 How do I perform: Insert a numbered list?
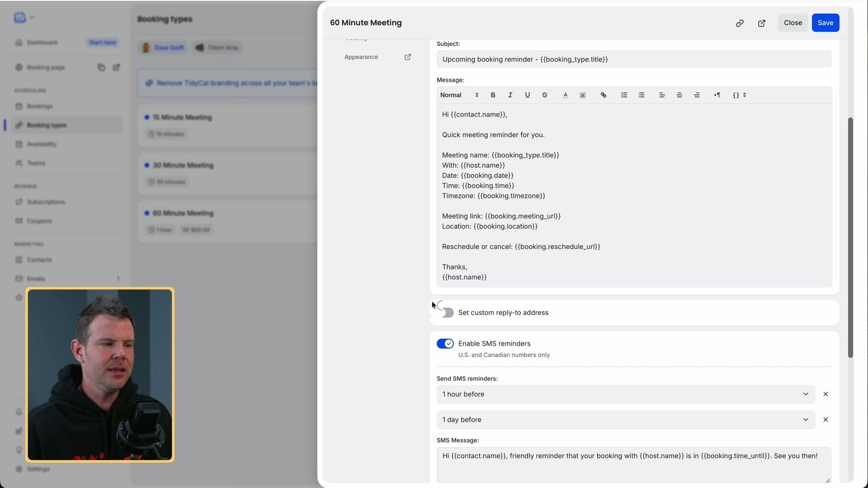coord(624,95)
